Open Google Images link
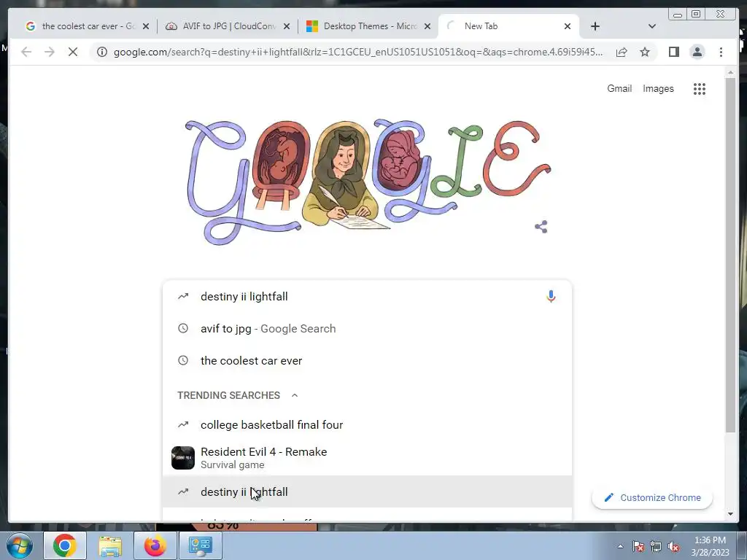747x560 pixels. click(x=658, y=88)
